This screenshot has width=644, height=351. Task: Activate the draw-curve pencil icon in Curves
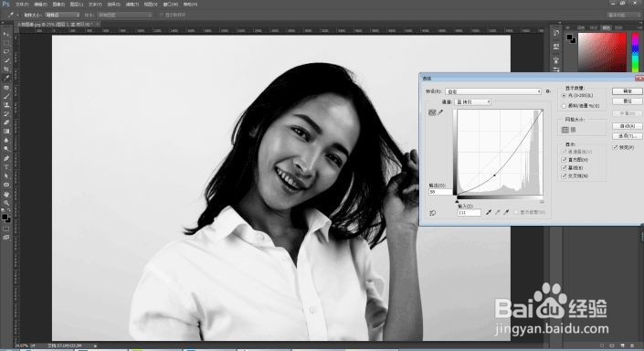point(440,112)
